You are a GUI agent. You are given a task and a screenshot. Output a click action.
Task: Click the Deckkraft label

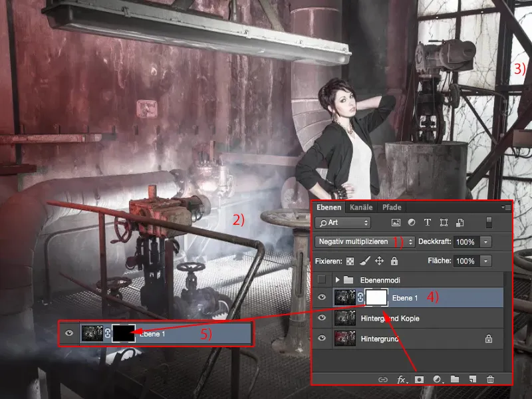tap(435, 241)
